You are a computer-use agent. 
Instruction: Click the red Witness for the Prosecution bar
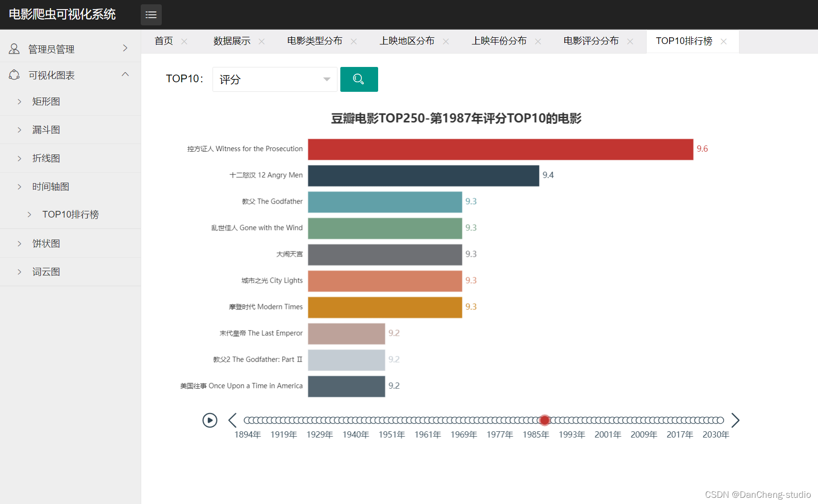pos(501,149)
